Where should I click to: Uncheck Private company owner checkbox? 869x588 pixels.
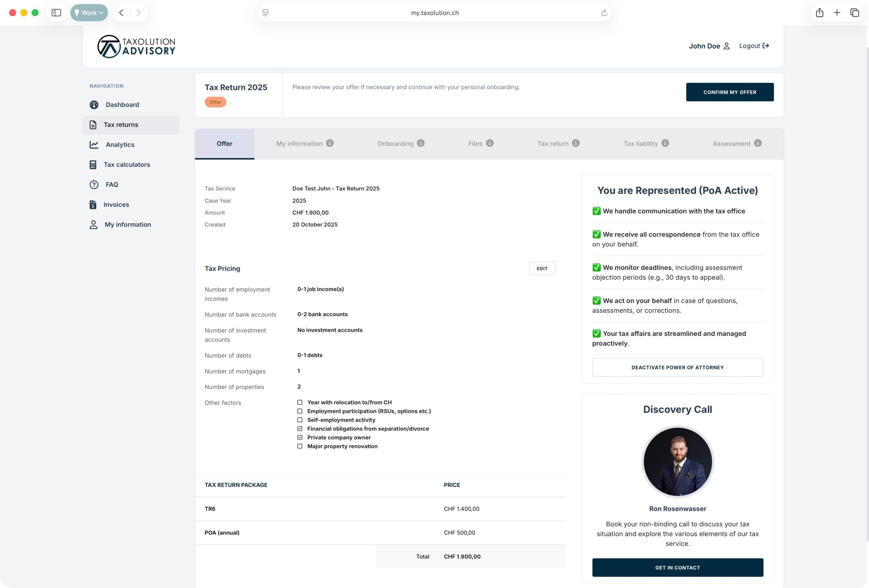tap(300, 437)
